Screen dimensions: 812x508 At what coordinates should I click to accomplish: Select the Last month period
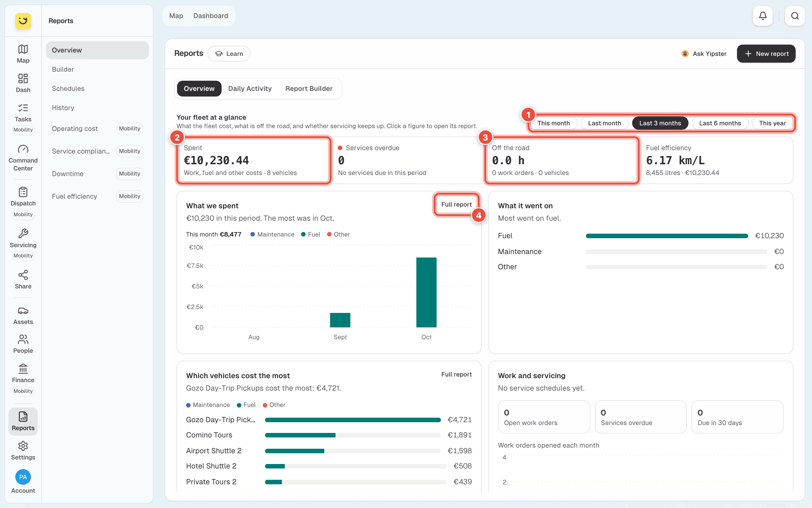(604, 123)
